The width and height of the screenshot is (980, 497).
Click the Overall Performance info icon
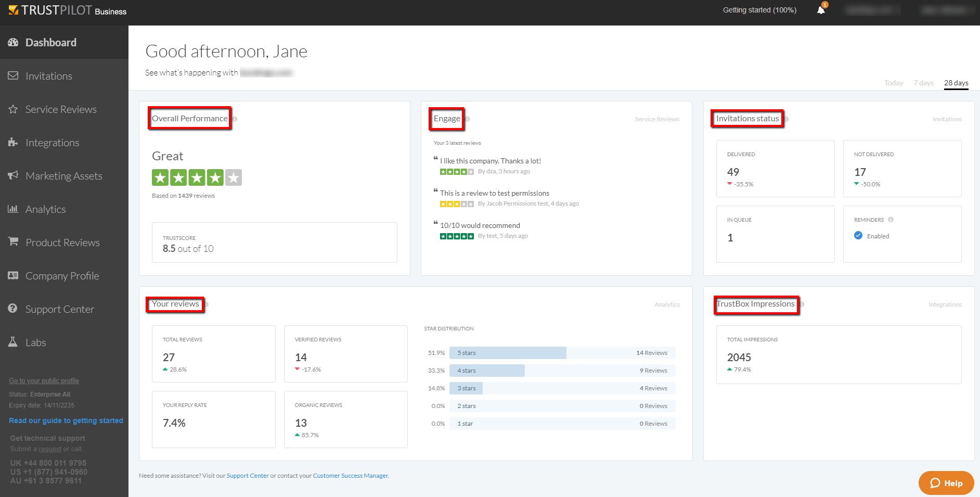pyautogui.click(x=235, y=119)
